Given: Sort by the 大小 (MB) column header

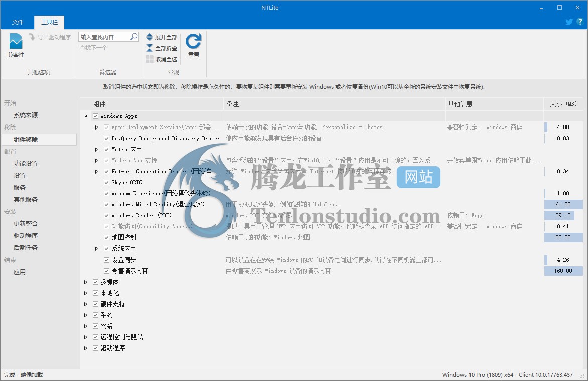Looking at the screenshot, I should pyautogui.click(x=563, y=104).
